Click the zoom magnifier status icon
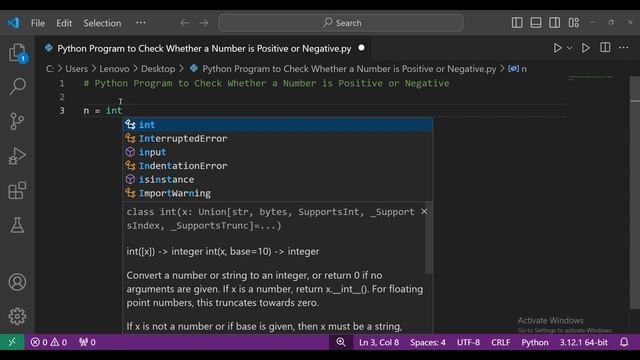This screenshot has height=360, width=640. (341, 342)
